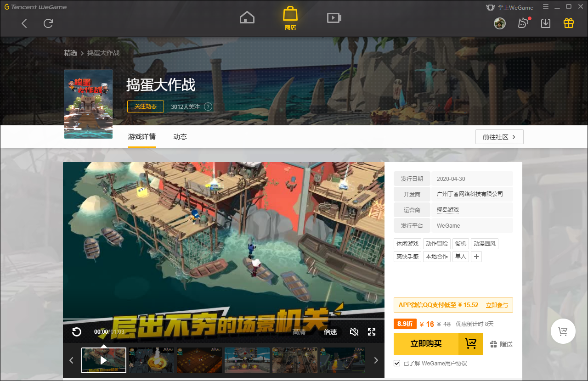Add a tag with the plus button

point(476,257)
